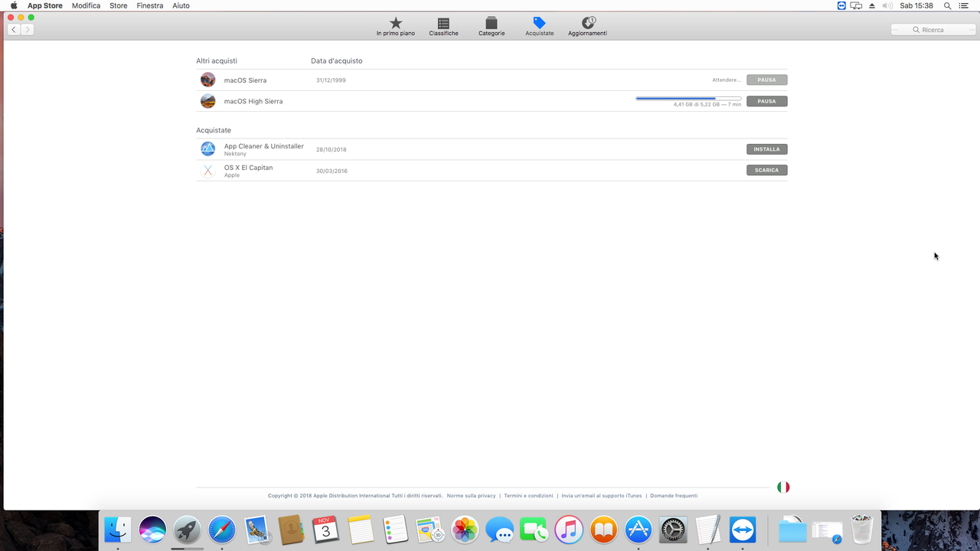Image resolution: width=980 pixels, height=551 pixels.
Task: Open the Norme sulla privacy link
Action: click(x=471, y=496)
